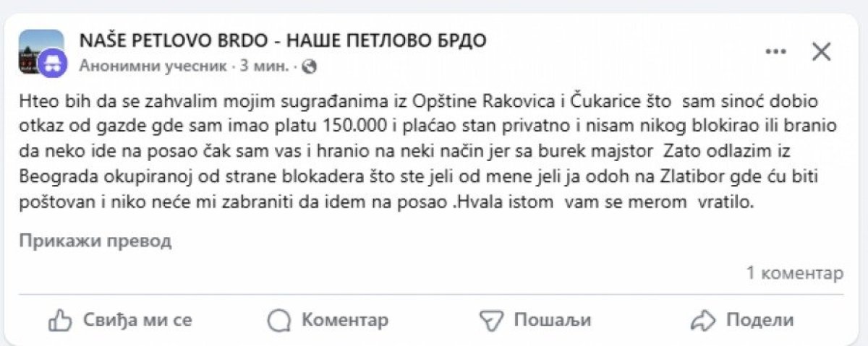The image size is (868, 346).
Task: Click the share arrow icon
Action: (702, 319)
